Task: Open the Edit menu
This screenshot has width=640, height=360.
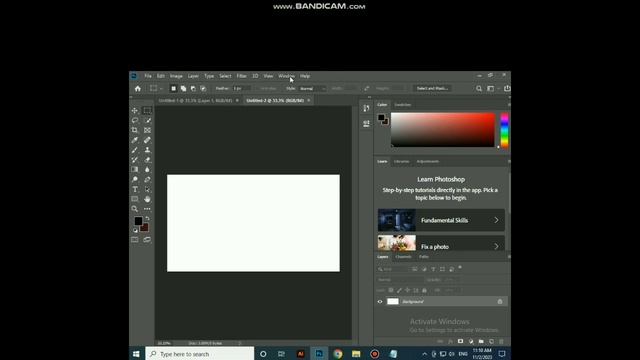Action: [x=161, y=76]
